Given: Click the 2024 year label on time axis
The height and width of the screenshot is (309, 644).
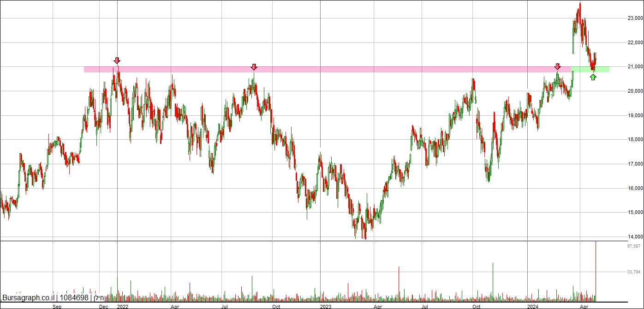Looking at the screenshot, I should pos(533,306).
